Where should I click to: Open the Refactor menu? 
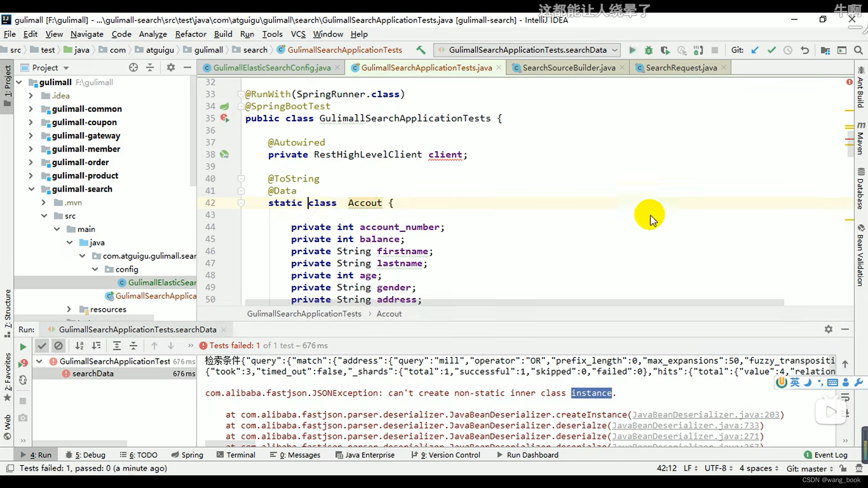(x=191, y=34)
